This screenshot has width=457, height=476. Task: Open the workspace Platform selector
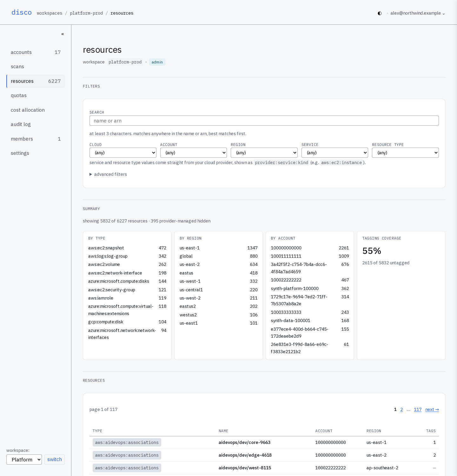click(x=24, y=459)
